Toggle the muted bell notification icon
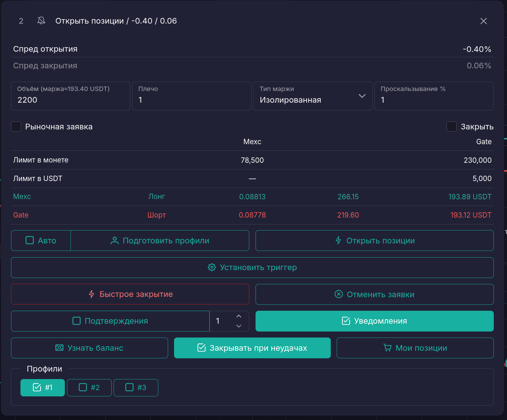This screenshot has width=507, height=420. (x=41, y=21)
